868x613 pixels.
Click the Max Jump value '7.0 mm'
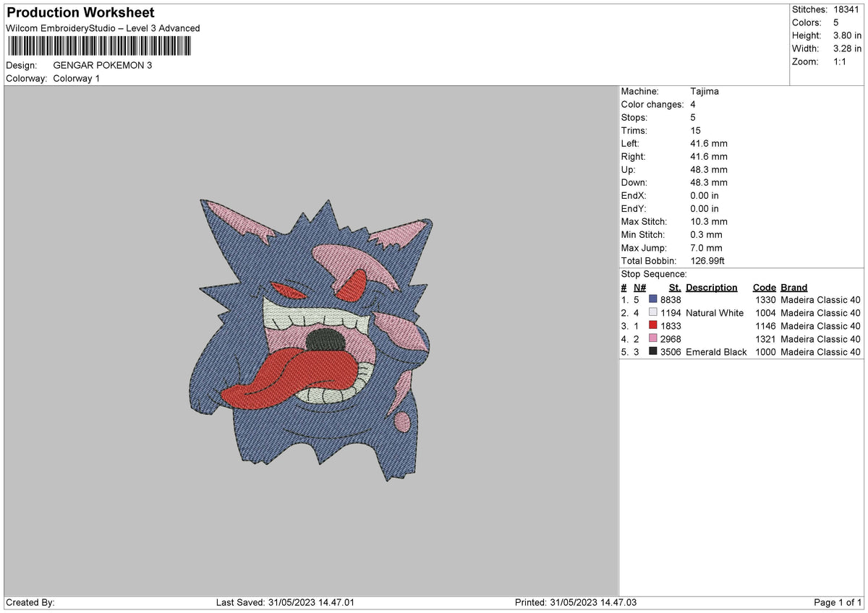click(x=707, y=247)
